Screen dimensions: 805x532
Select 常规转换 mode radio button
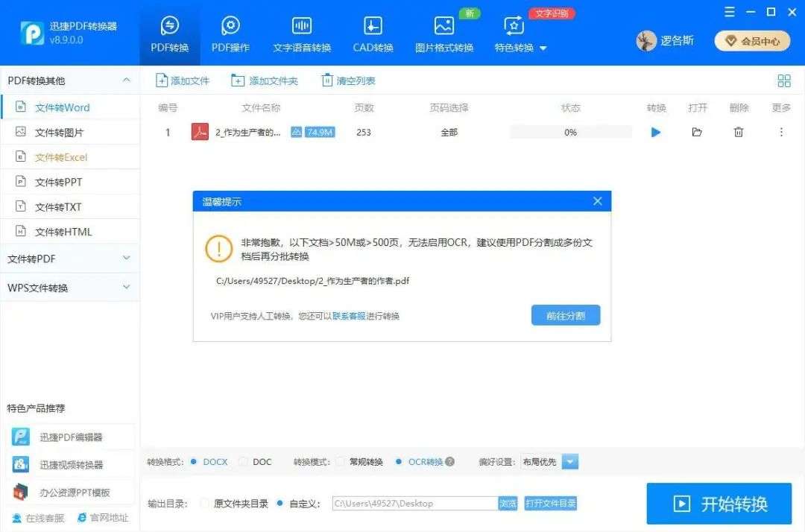point(340,462)
